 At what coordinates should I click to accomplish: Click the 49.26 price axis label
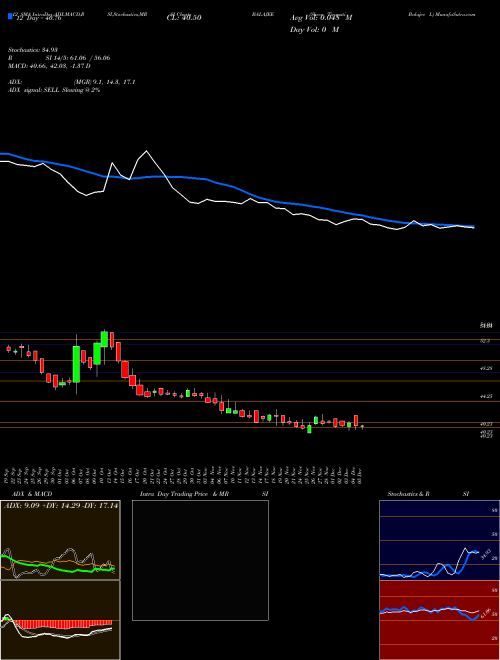tap(486, 368)
